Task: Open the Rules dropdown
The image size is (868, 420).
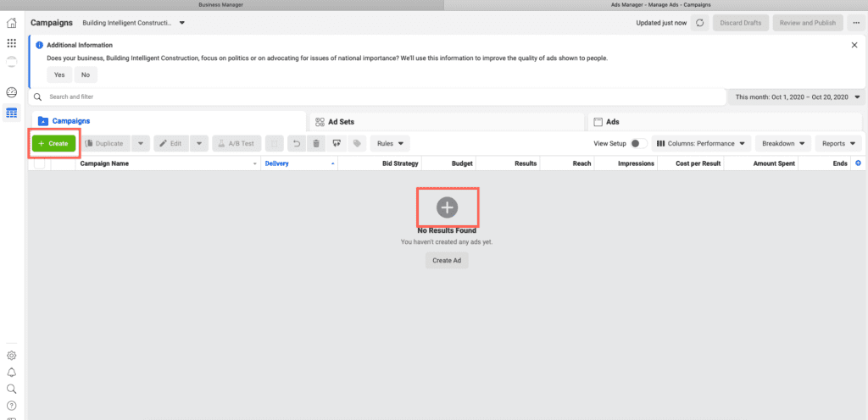Action: (390, 143)
